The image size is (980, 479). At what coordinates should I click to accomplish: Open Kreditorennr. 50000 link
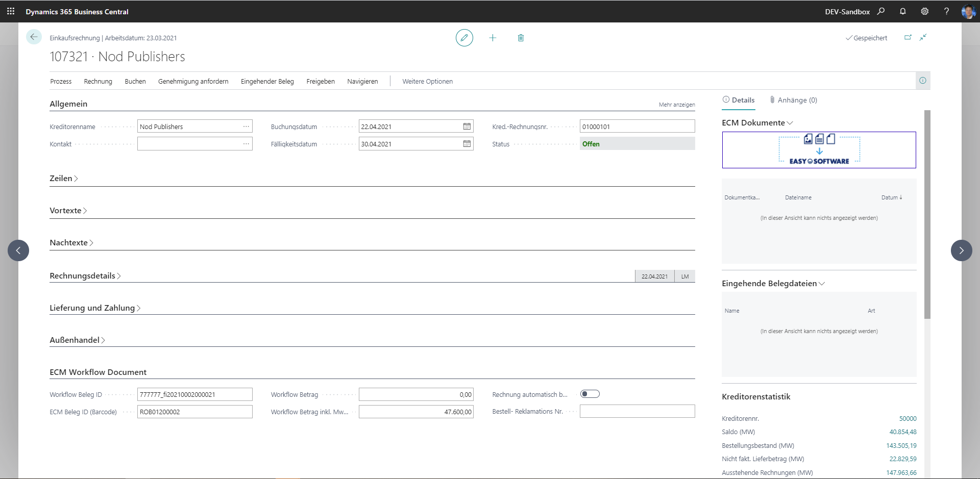pos(908,419)
